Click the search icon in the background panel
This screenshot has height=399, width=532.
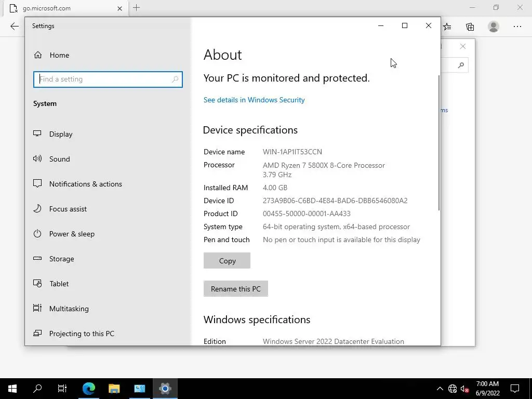coord(461,65)
